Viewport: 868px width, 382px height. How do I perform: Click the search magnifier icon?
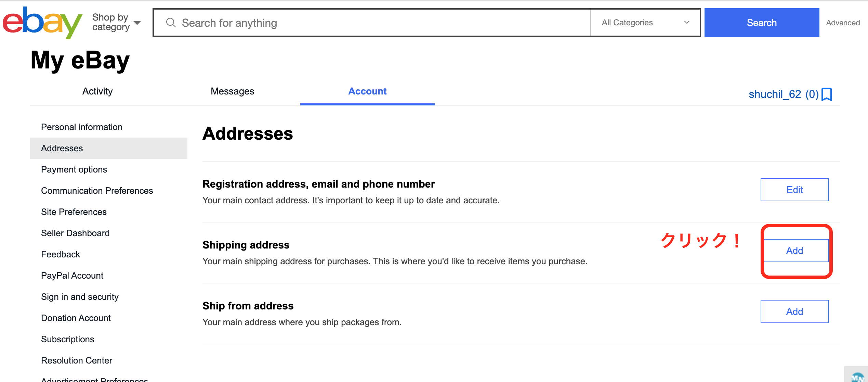[x=171, y=23]
